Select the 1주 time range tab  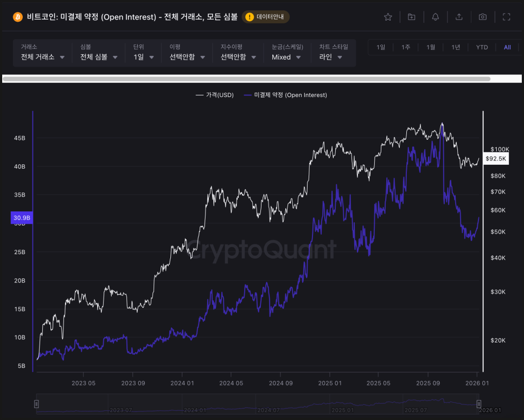[x=406, y=47]
